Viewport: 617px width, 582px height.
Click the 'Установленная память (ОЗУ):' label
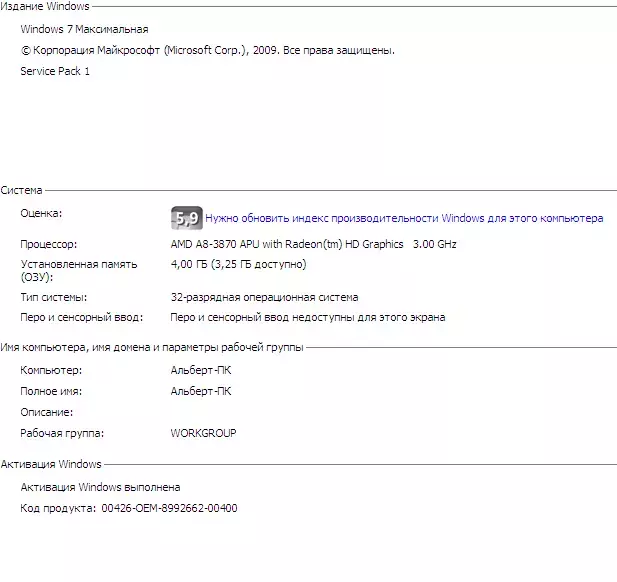(x=79, y=271)
